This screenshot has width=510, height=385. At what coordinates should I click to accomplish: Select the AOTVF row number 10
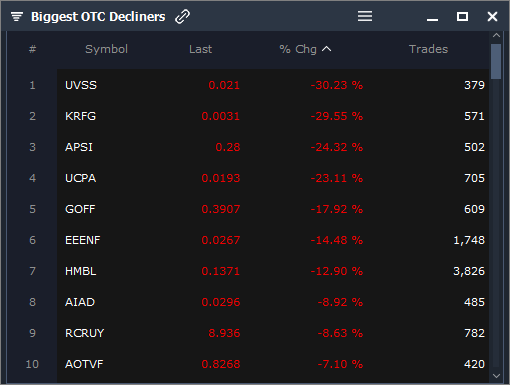[32, 364]
